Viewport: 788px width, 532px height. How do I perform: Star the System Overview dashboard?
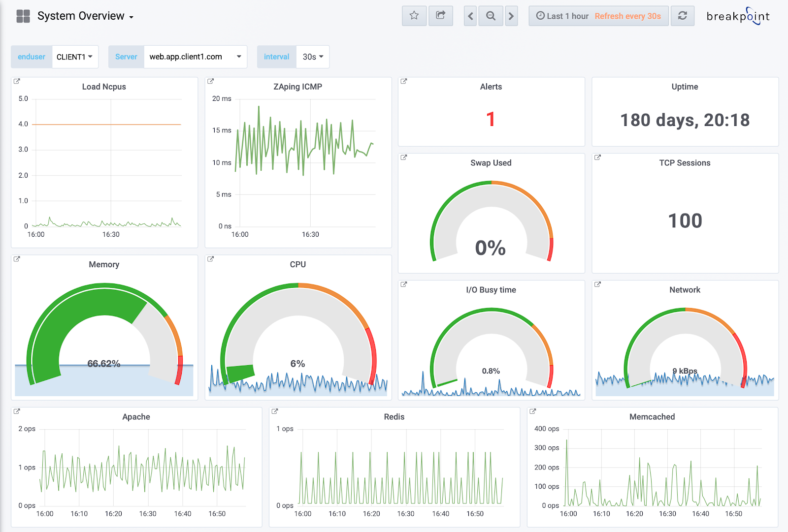[x=414, y=15]
